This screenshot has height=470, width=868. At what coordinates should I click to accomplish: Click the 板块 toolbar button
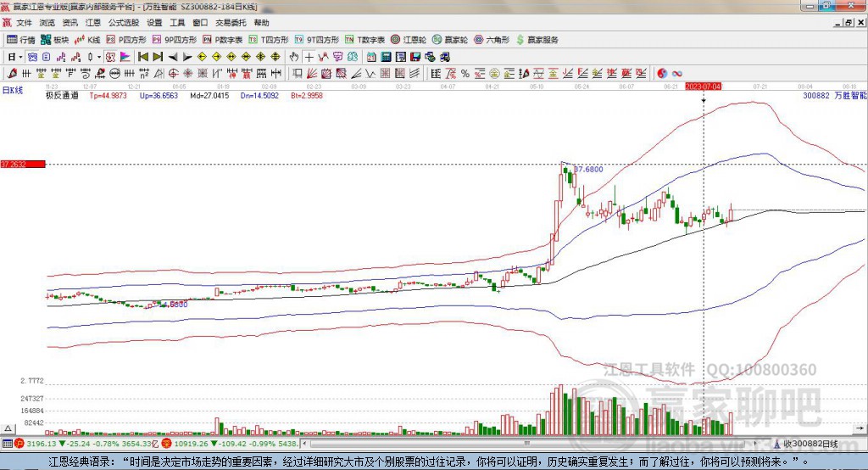[54, 40]
